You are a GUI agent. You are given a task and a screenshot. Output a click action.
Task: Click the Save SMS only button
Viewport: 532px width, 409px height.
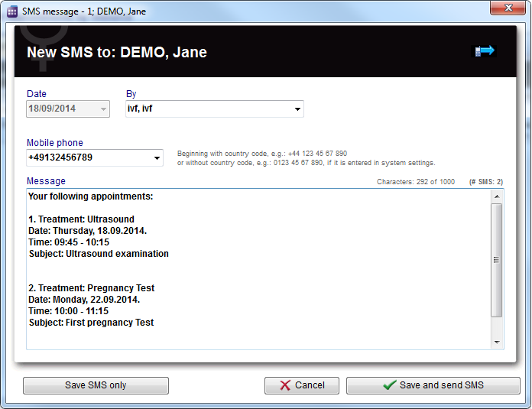coord(96,385)
